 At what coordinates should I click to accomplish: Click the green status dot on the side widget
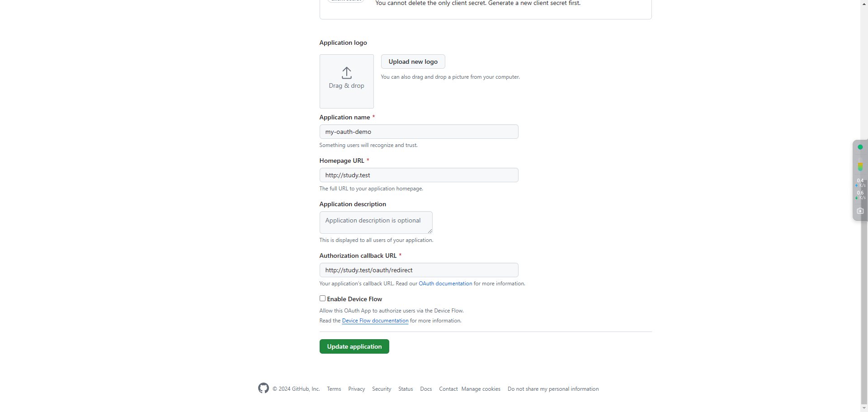coord(860,147)
